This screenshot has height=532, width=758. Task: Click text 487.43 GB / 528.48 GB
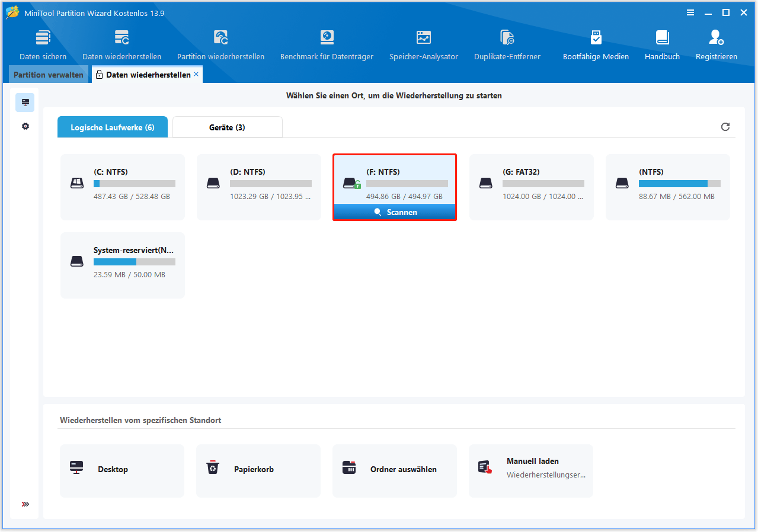132,197
